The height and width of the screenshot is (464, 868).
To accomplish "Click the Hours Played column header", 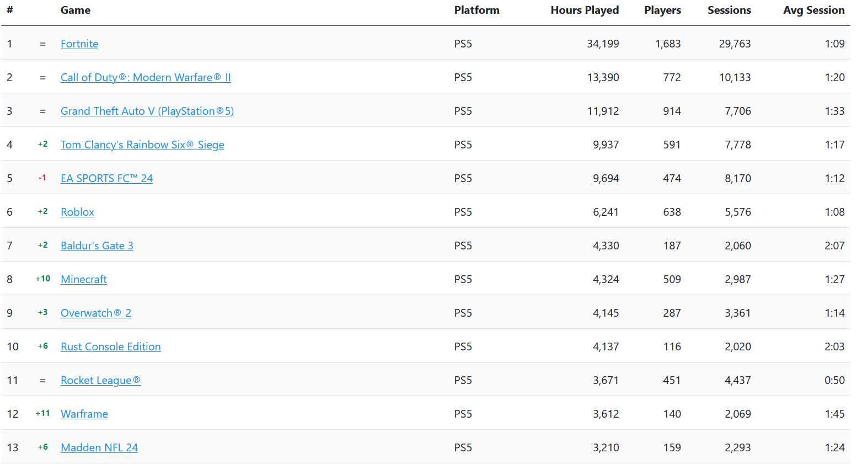I will pyautogui.click(x=585, y=10).
